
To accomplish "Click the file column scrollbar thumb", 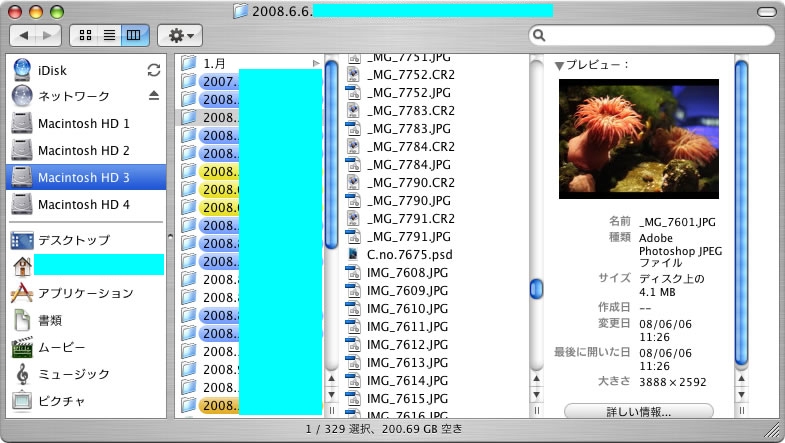I will 536,289.
